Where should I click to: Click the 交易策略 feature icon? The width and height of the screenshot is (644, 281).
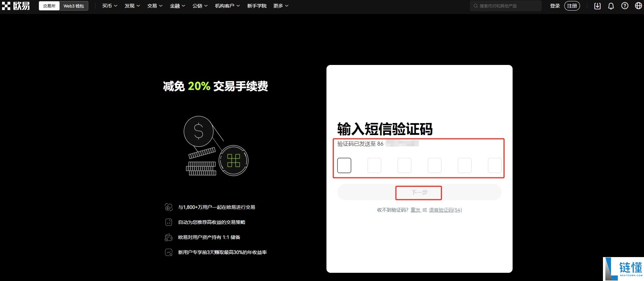tap(169, 222)
